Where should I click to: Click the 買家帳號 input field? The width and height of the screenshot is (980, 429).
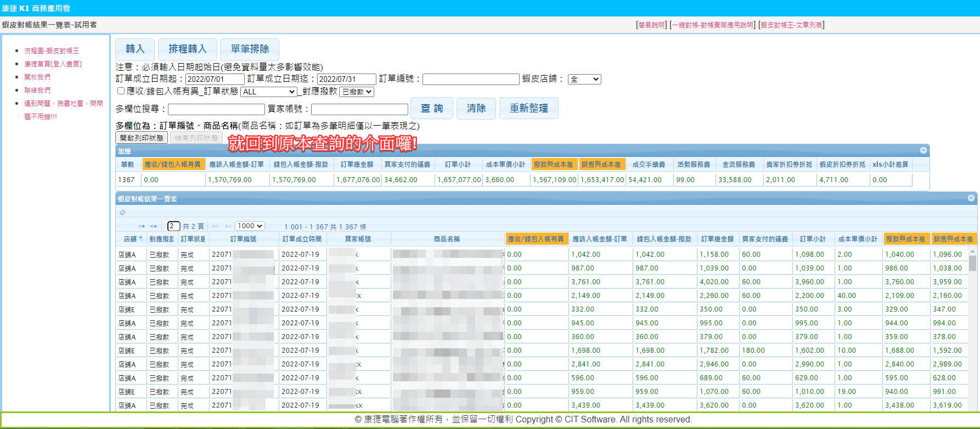click(x=359, y=109)
